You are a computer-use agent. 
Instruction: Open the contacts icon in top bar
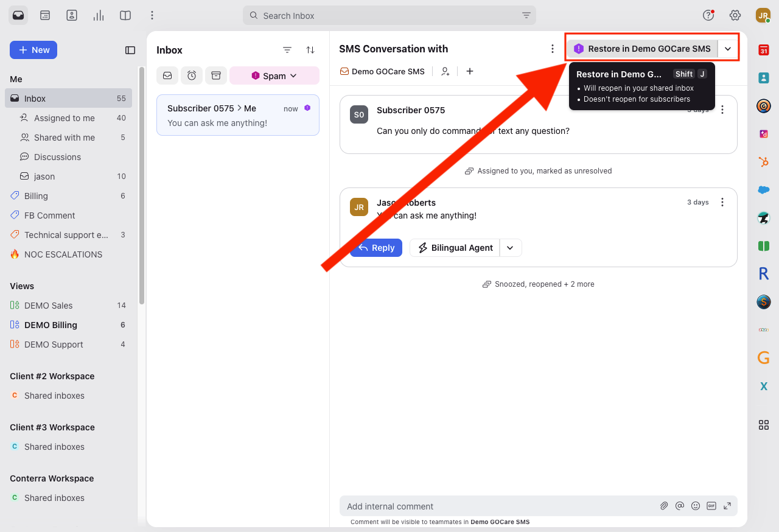tap(72, 15)
